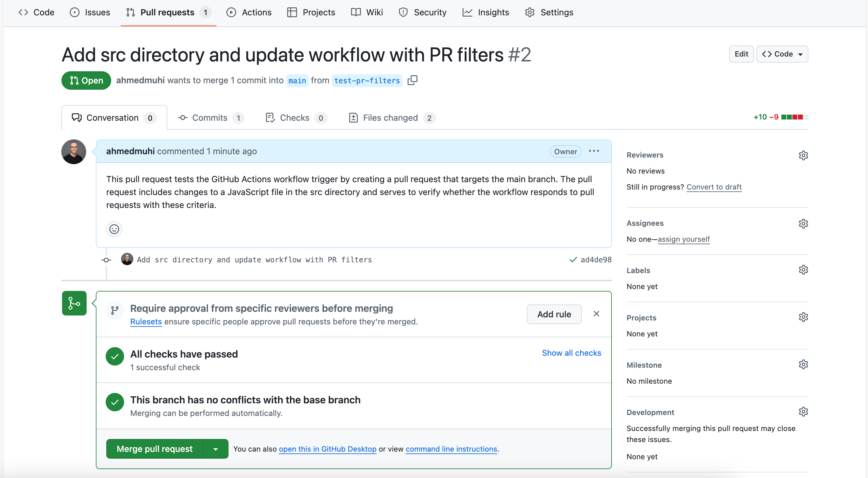Open the Files changed tab
Screen dimensions: 868x478
point(392,118)
